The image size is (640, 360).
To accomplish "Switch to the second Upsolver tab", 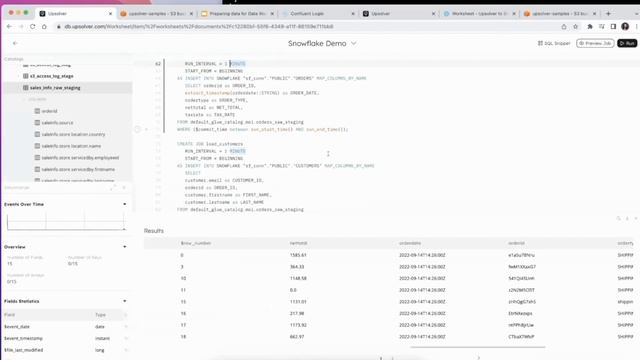I will click(x=380, y=13).
